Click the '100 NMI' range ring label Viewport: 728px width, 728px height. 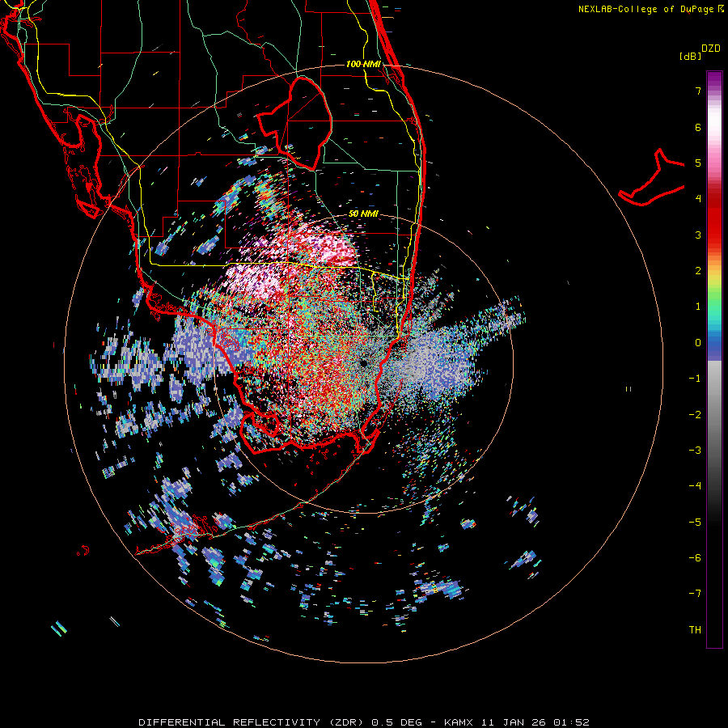(363, 64)
